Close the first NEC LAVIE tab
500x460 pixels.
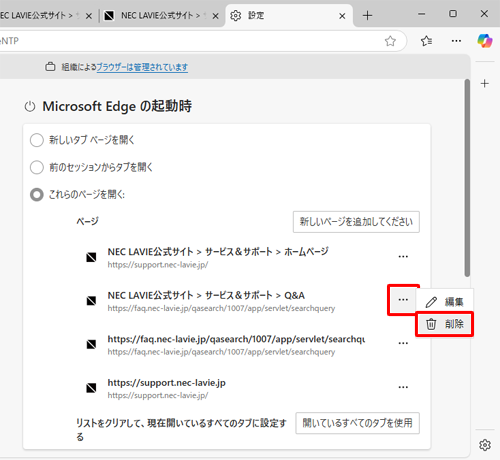[x=89, y=16]
